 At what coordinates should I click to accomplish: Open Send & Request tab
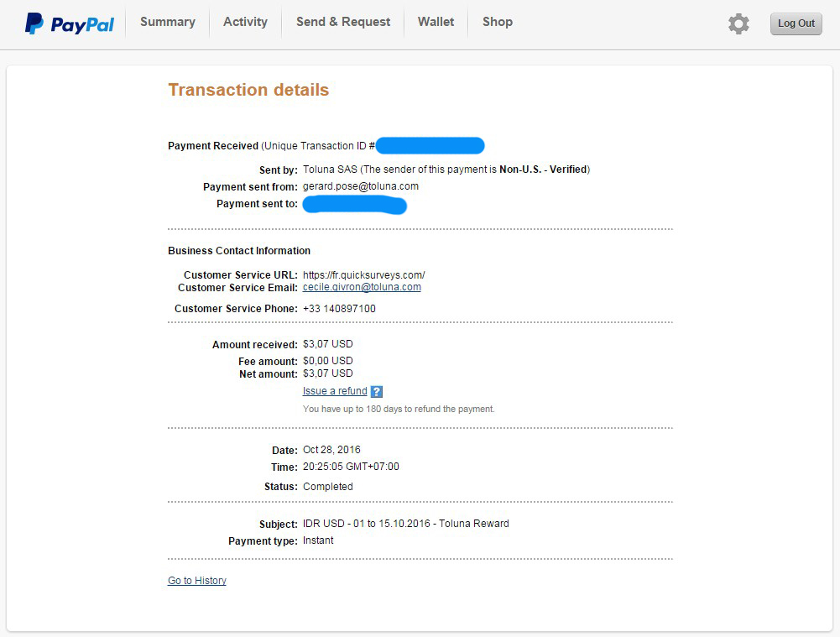point(343,22)
